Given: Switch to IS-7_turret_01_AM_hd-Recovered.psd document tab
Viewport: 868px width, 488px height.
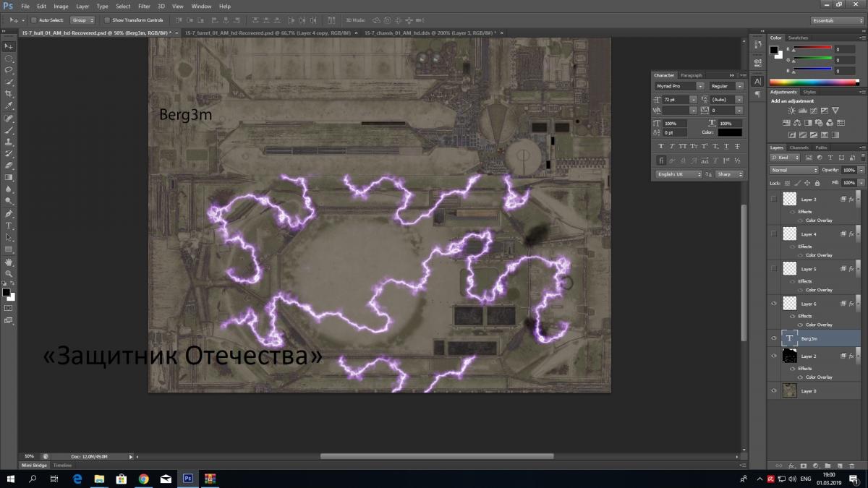Looking at the screenshot, I should [x=268, y=33].
